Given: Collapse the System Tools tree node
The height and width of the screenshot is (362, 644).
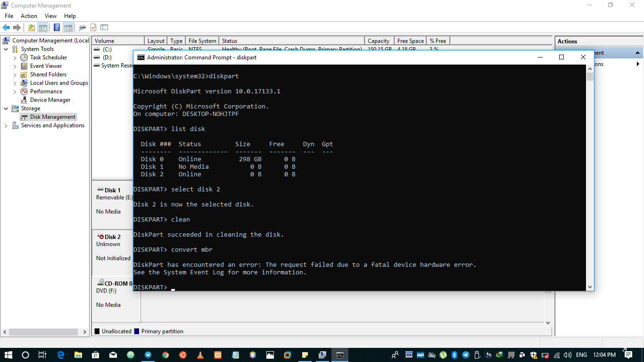Looking at the screenshot, I should 6,49.
